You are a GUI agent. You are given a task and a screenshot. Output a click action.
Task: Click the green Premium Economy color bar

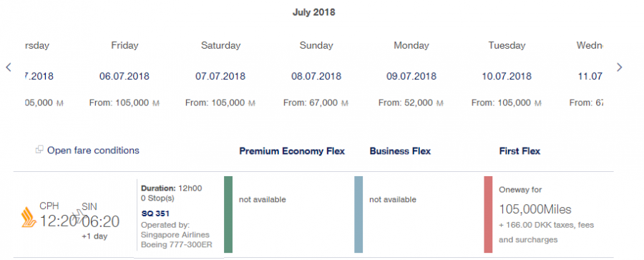click(x=228, y=214)
